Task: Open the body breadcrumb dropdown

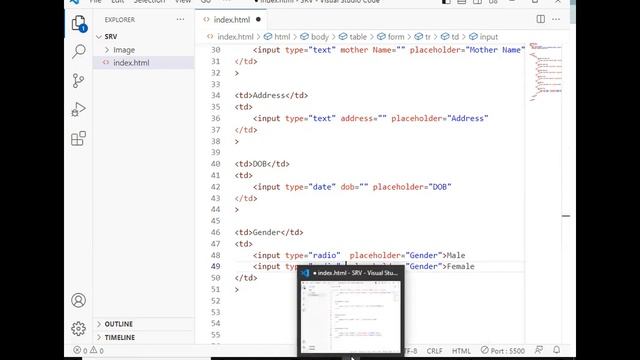Action: 315,37
